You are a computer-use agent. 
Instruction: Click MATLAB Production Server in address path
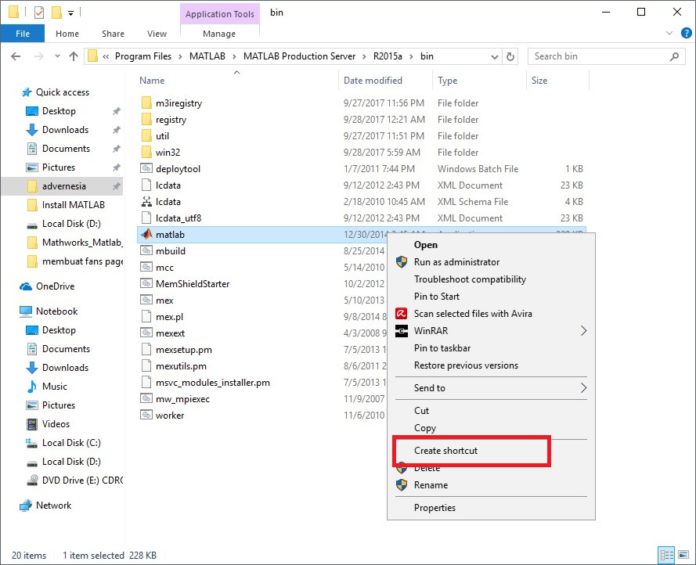[x=299, y=56]
